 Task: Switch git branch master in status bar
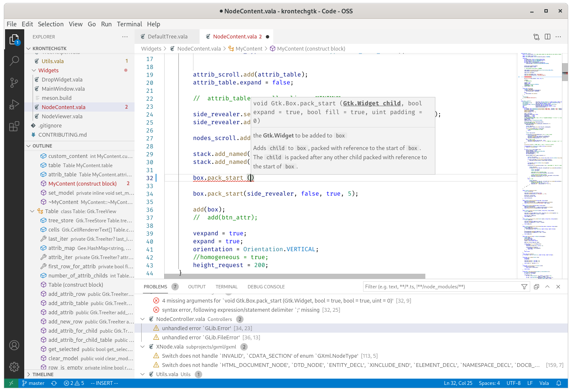click(33, 383)
